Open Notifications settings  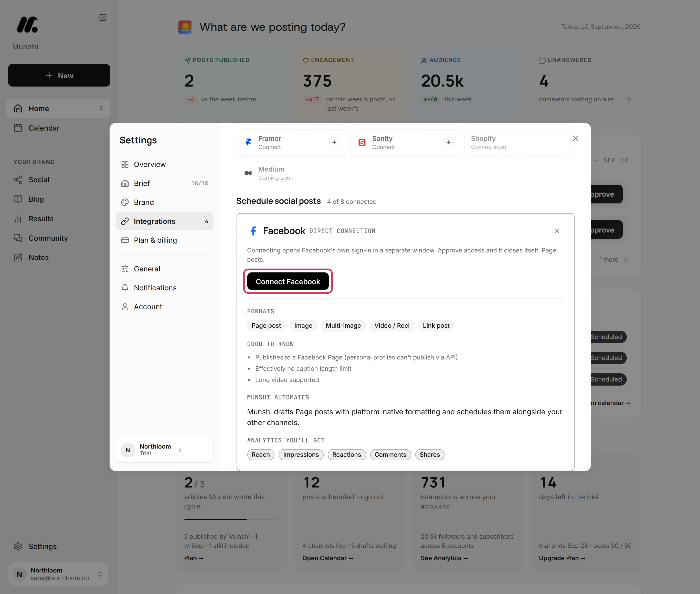pyautogui.click(x=165, y=288)
